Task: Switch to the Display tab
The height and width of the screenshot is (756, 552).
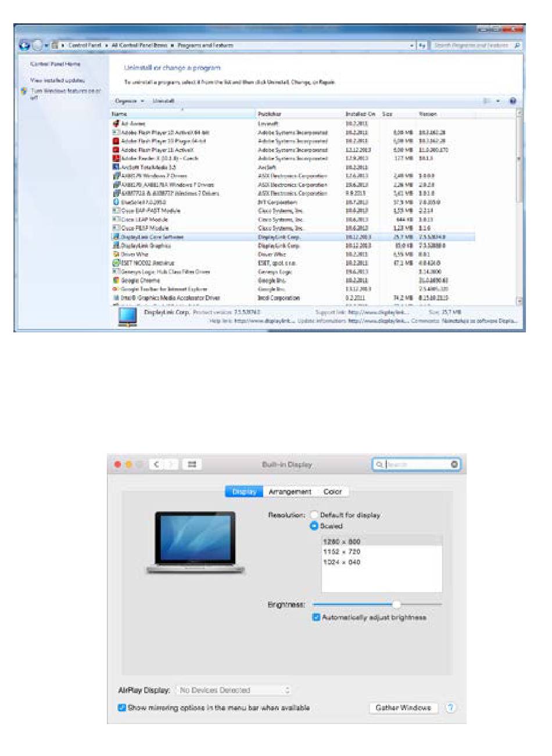Action: tap(244, 492)
